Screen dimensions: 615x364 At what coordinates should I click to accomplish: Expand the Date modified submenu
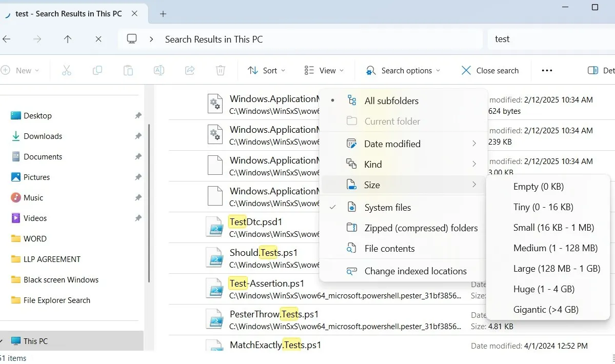[x=392, y=144]
